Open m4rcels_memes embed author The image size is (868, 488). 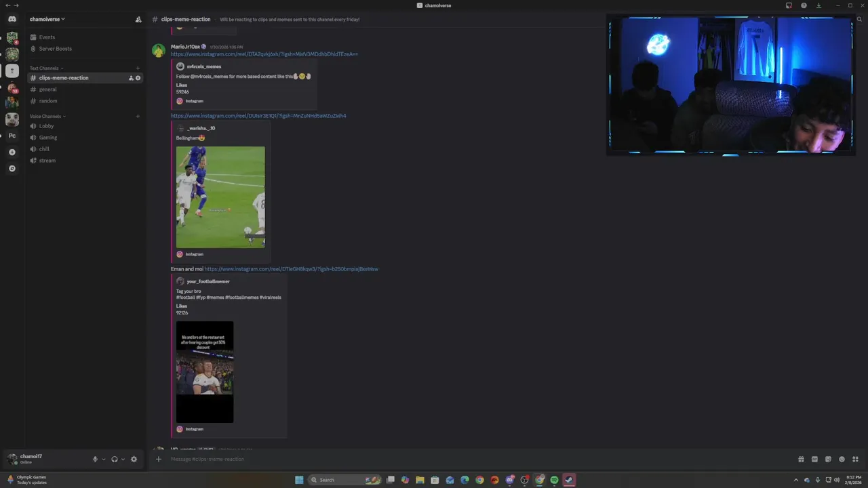pyautogui.click(x=203, y=66)
